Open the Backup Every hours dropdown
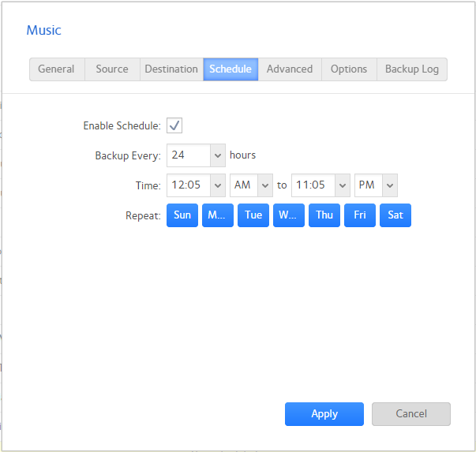The width and height of the screenshot is (476, 452). 217,155
